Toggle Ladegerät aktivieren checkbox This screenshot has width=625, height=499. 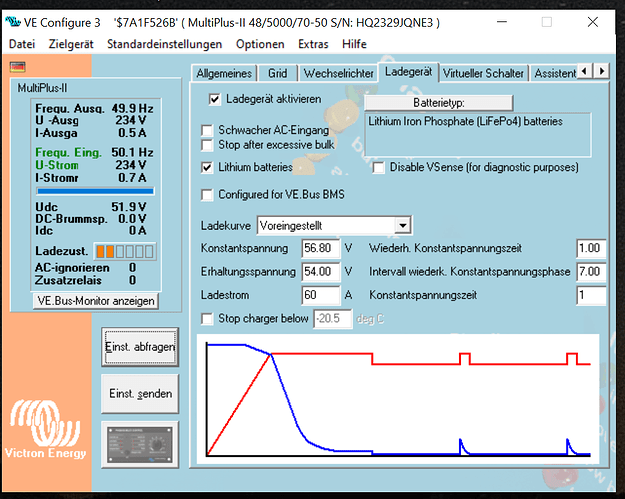[214, 99]
